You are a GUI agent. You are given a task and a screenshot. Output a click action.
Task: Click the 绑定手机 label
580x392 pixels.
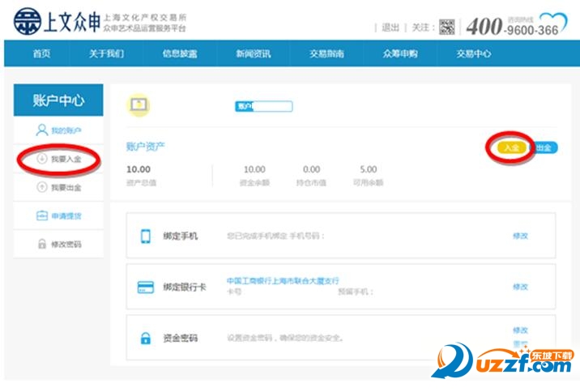pos(181,236)
